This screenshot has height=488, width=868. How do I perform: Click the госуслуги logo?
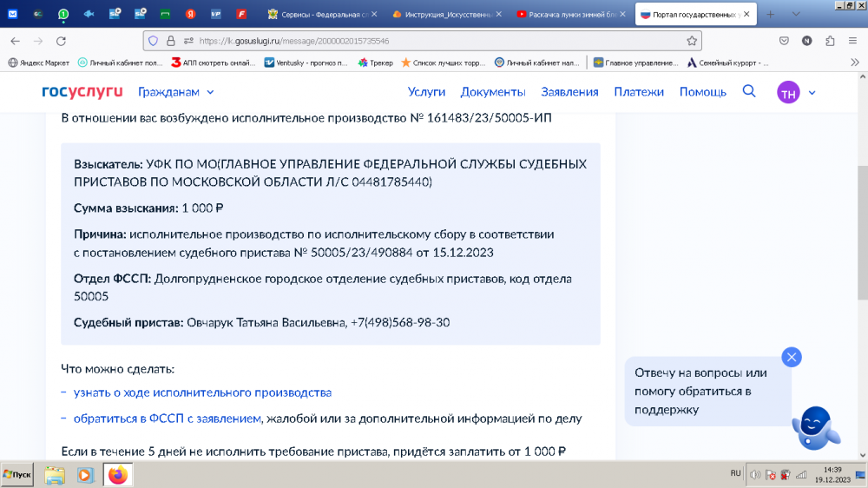pos(82,92)
